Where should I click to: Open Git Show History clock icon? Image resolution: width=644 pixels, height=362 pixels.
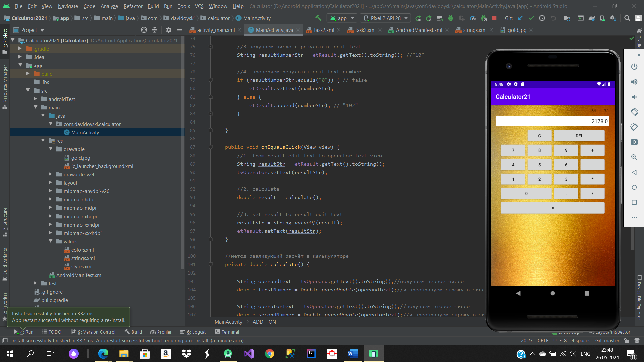click(x=542, y=18)
